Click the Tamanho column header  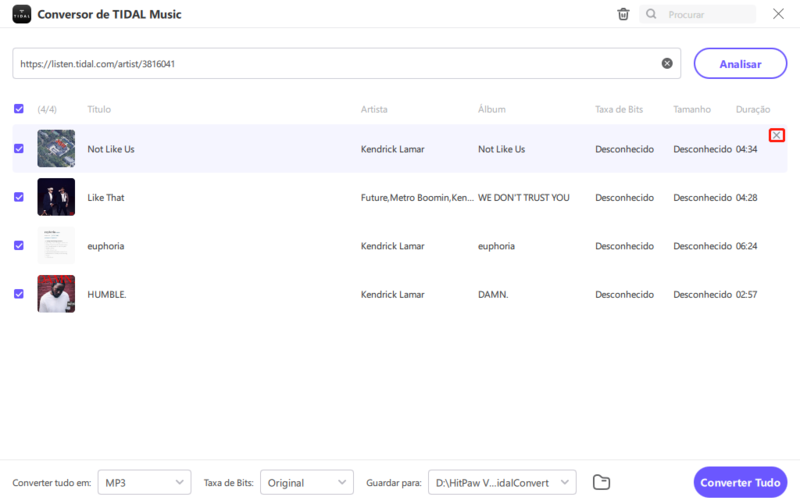coord(692,109)
